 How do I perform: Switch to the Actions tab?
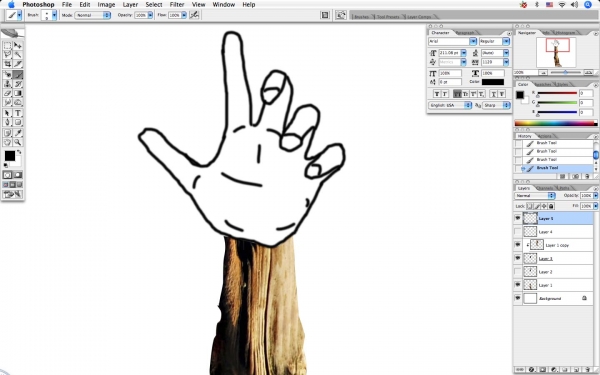[x=545, y=136]
